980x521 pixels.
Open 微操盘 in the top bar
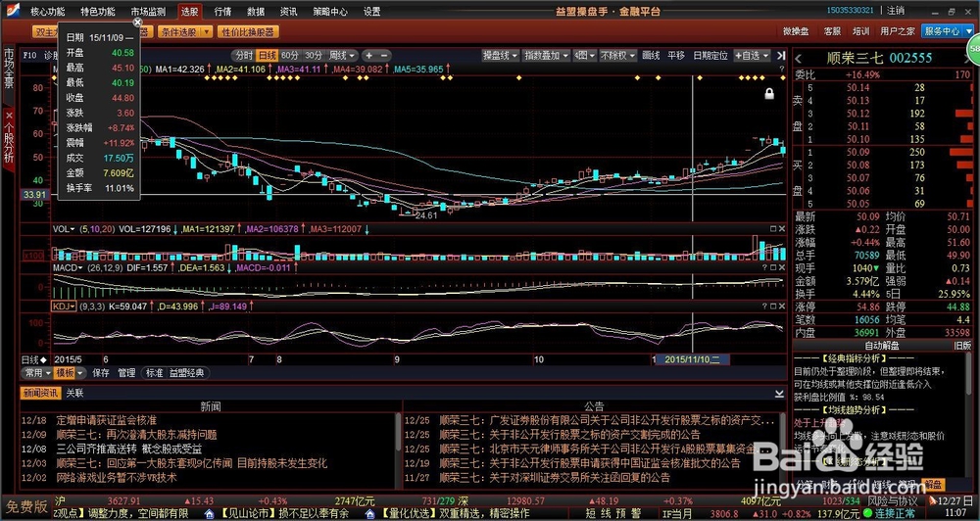[x=796, y=31]
